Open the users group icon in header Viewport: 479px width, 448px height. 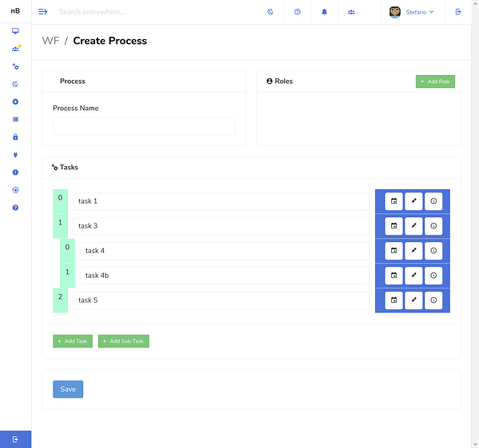pos(351,12)
